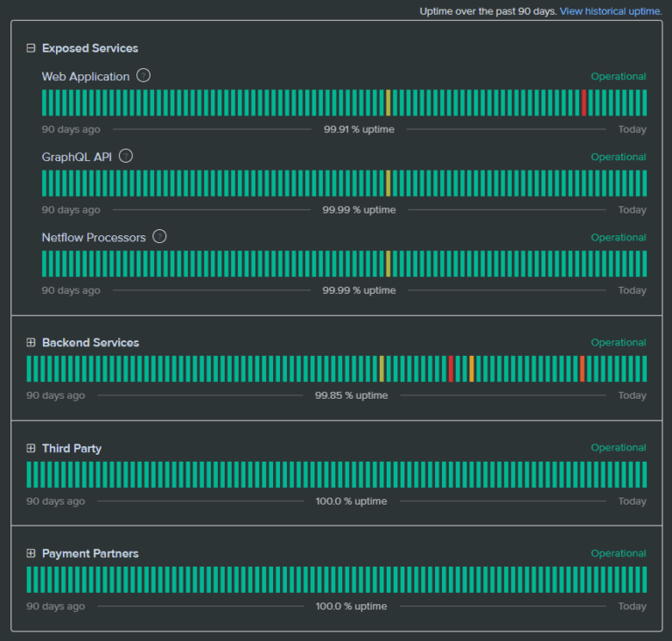Viewport: 672px width, 641px height.
Task: Click orange bar in Backend Services timeline
Action: tap(472, 369)
